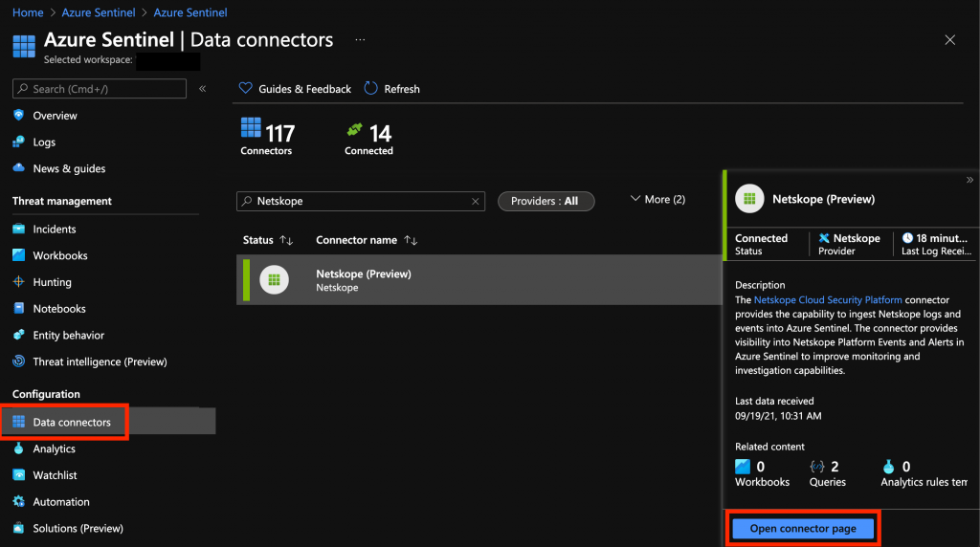Click the Incidents briefcase icon
Viewport: 980px width, 547px height.
point(19,229)
